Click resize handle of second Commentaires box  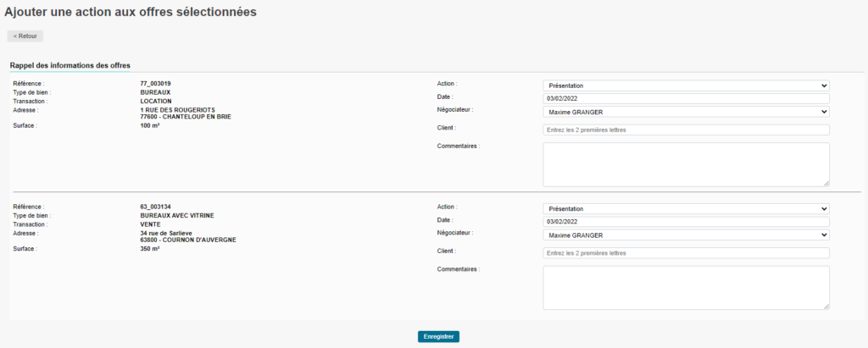click(826, 307)
